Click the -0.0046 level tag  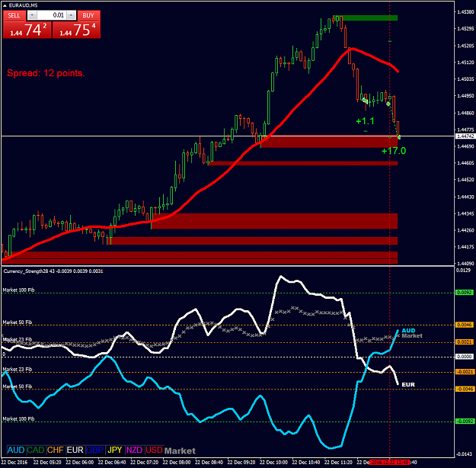coord(465,389)
